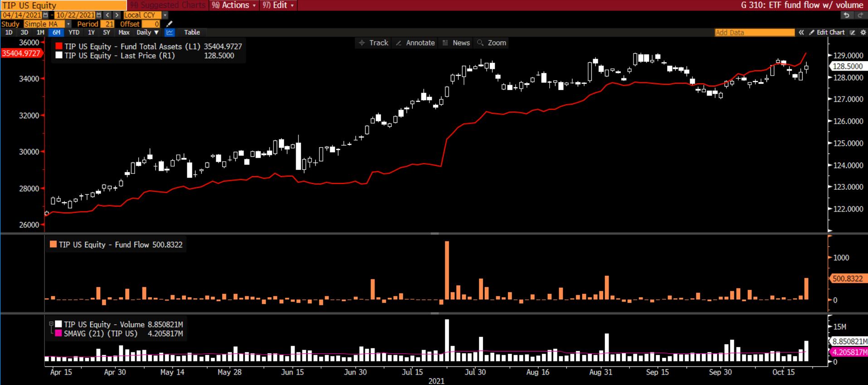This screenshot has width=868, height=385.
Task: Select the 1Y time range
Action: (91, 32)
